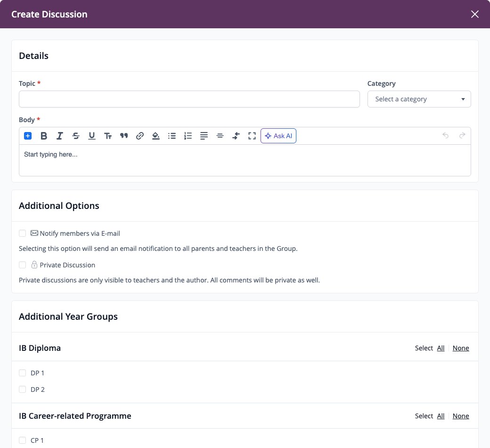490x448 pixels.
Task: Close the Create Discussion dialog
Action: coord(475,14)
